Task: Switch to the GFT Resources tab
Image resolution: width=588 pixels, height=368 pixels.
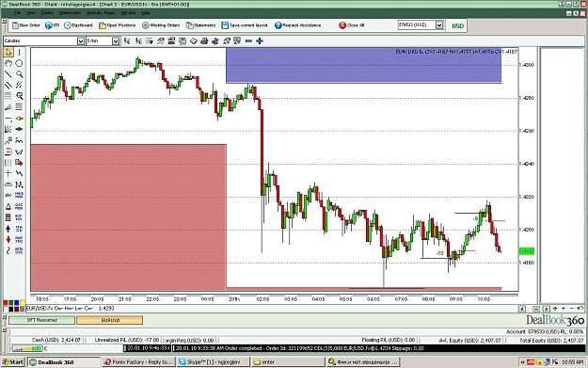Action: tap(41, 320)
